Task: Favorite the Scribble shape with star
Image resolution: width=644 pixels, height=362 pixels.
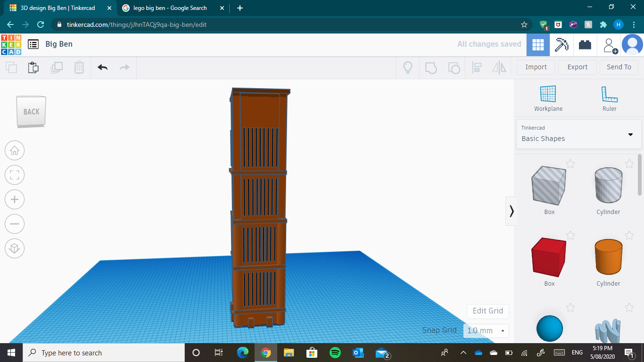Action: (629, 308)
